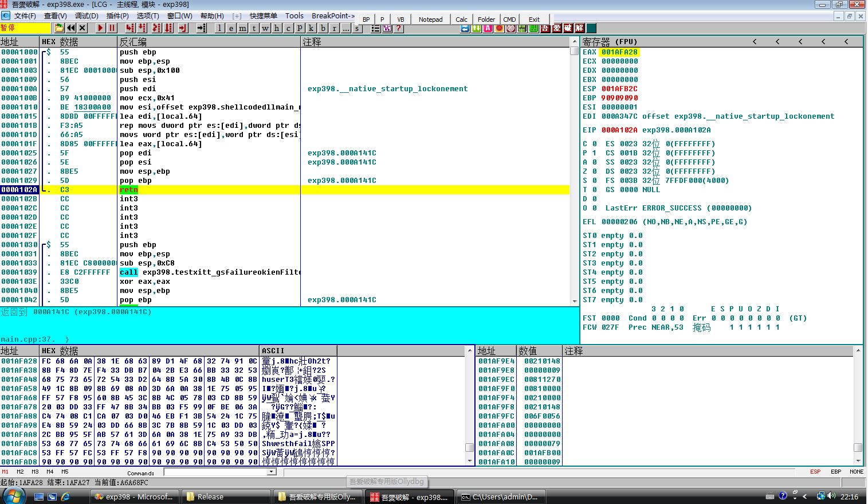Switch to memory window M3
Image resolution: width=868 pixels, height=504 pixels.
coord(35,472)
